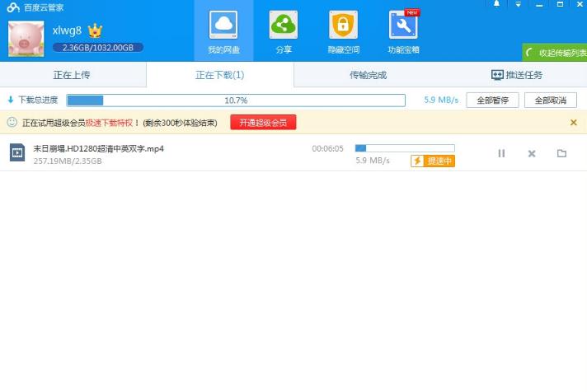The height and width of the screenshot is (392, 587).
Task: Switch to 传输完成 tab
Action: click(368, 75)
